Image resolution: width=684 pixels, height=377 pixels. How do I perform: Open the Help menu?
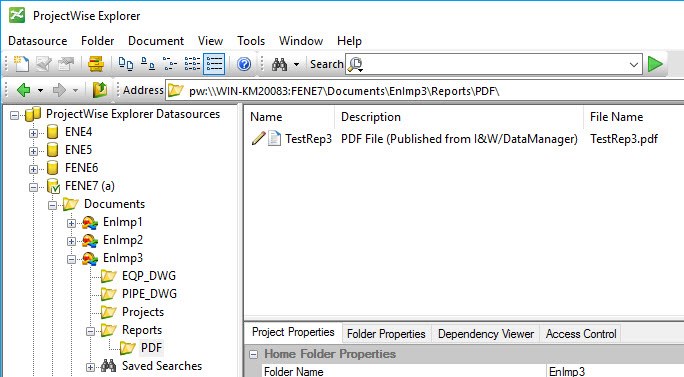tap(349, 41)
